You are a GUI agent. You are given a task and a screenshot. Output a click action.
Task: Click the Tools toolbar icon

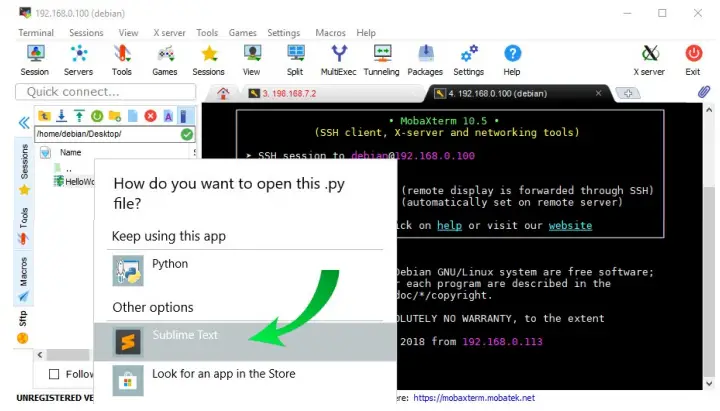tap(122, 60)
